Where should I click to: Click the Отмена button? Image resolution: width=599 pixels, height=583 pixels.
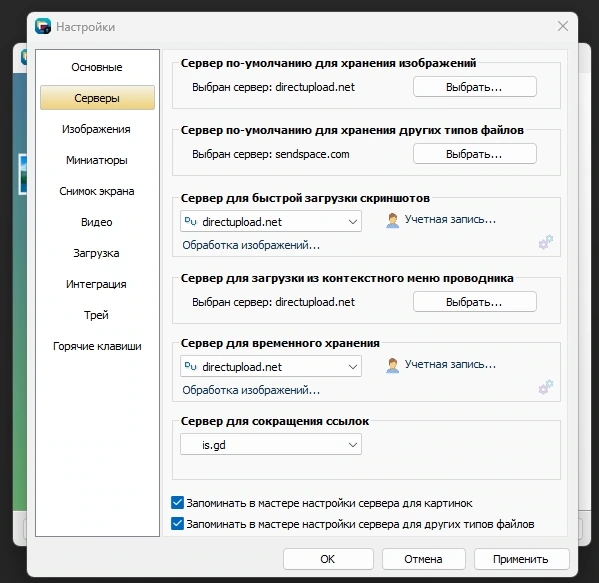pos(424,559)
